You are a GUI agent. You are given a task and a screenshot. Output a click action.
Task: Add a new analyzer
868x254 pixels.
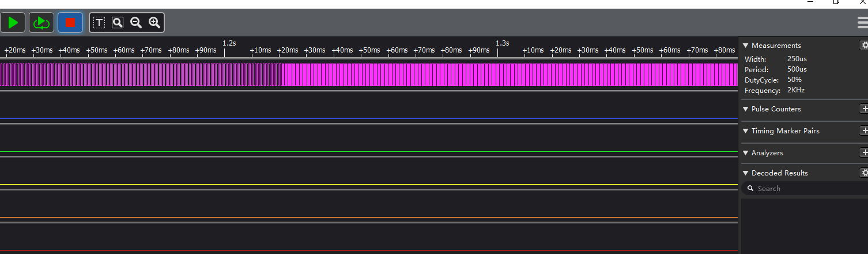pyautogui.click(x=863, y=152)
